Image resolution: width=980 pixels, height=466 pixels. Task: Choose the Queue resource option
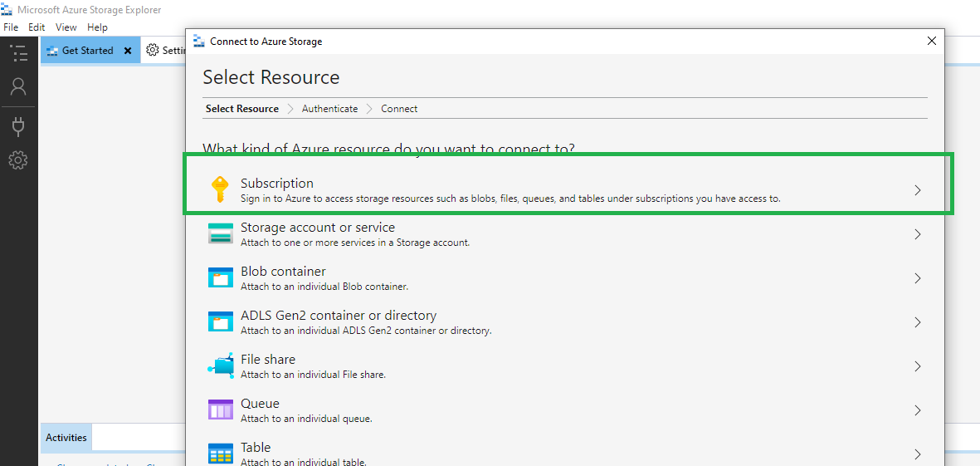pos(565,410)
